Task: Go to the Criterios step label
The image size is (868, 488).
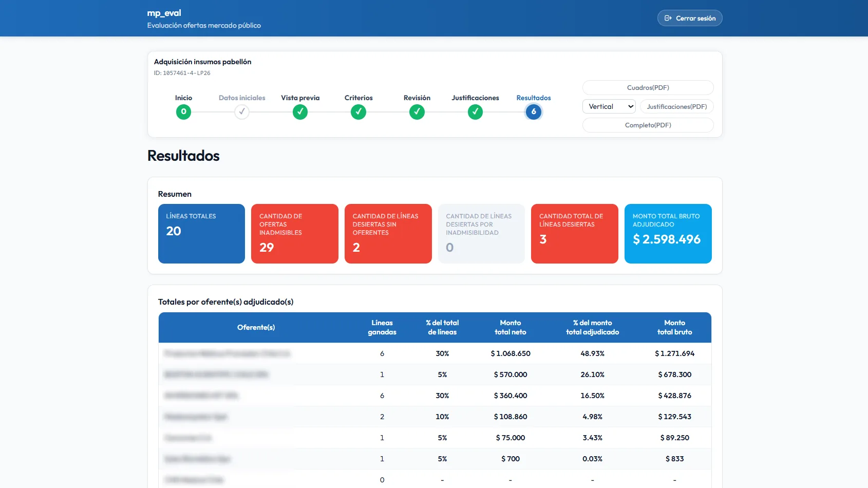Action: [358, 98]
